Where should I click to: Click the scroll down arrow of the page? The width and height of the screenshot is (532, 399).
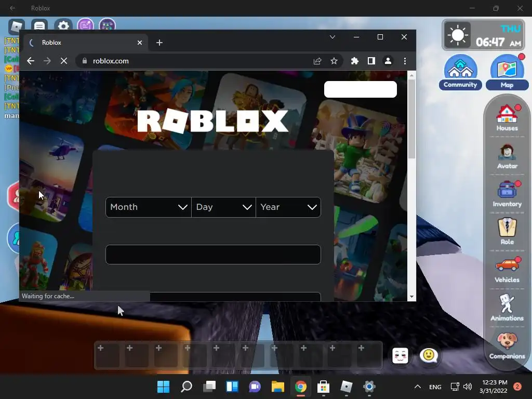(x=411, y=297)
